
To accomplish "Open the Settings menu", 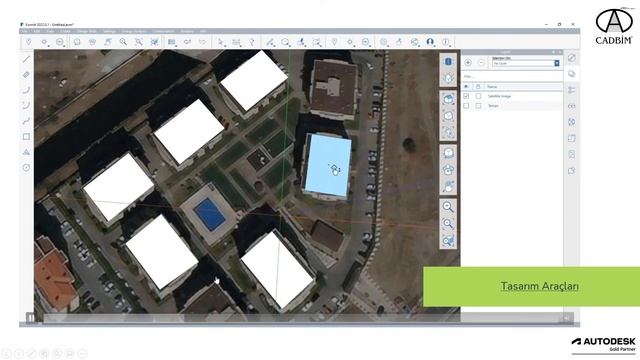I will [x=109, y=31].
